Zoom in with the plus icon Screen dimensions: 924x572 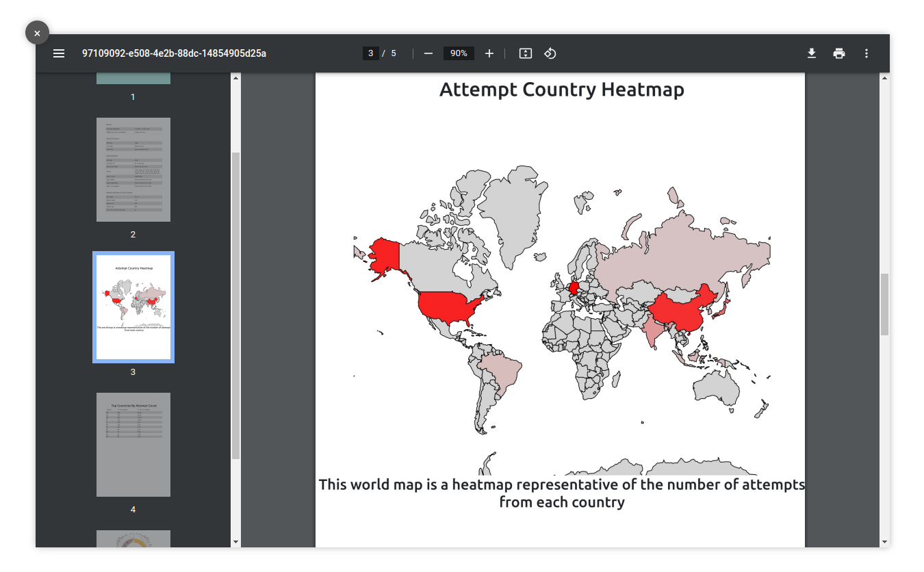coord(489,53)
